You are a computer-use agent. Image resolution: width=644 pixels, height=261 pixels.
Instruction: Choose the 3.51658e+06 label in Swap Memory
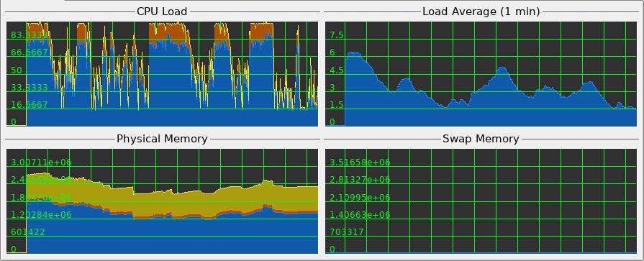[x=360, y=162]
